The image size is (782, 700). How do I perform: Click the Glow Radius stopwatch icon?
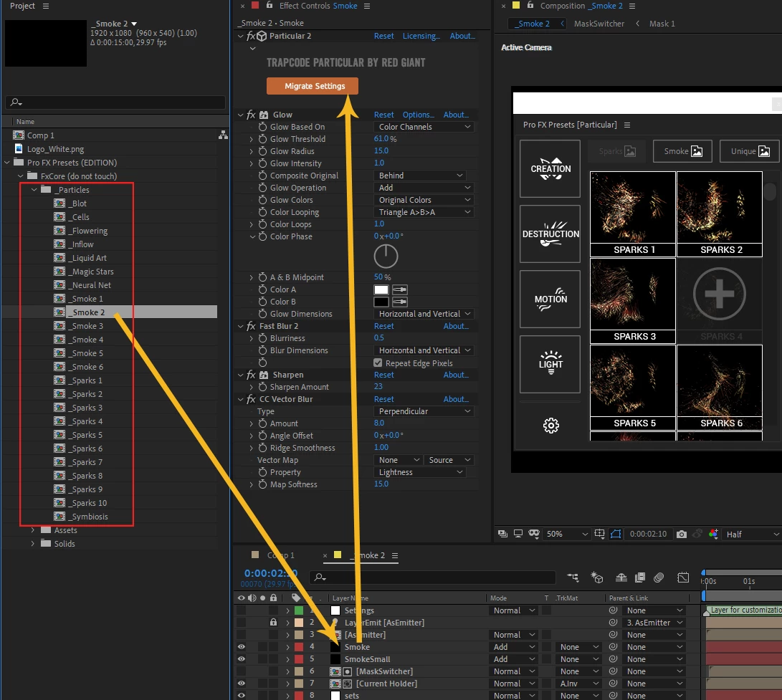(x=262, y=151)
